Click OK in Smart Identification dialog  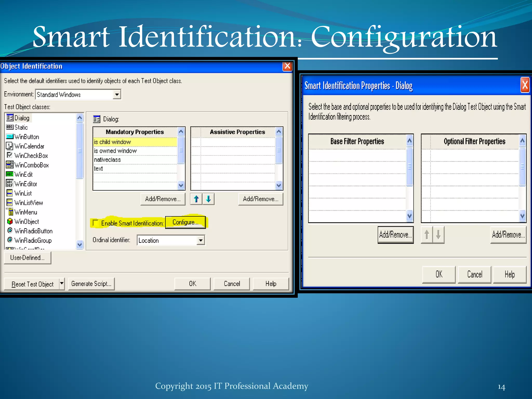point(439,274)
